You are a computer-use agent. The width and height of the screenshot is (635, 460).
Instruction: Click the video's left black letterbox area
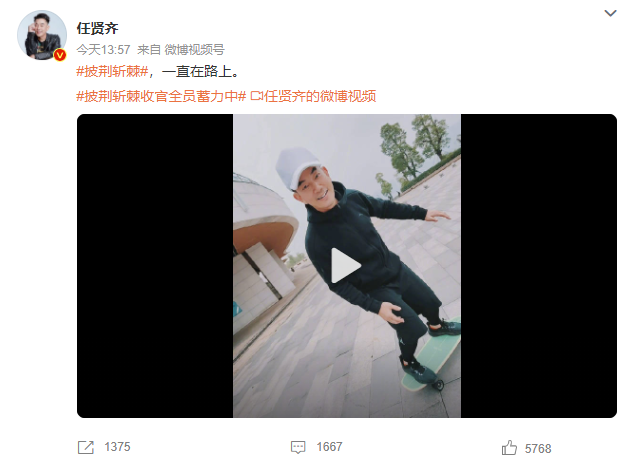[155, 266]
